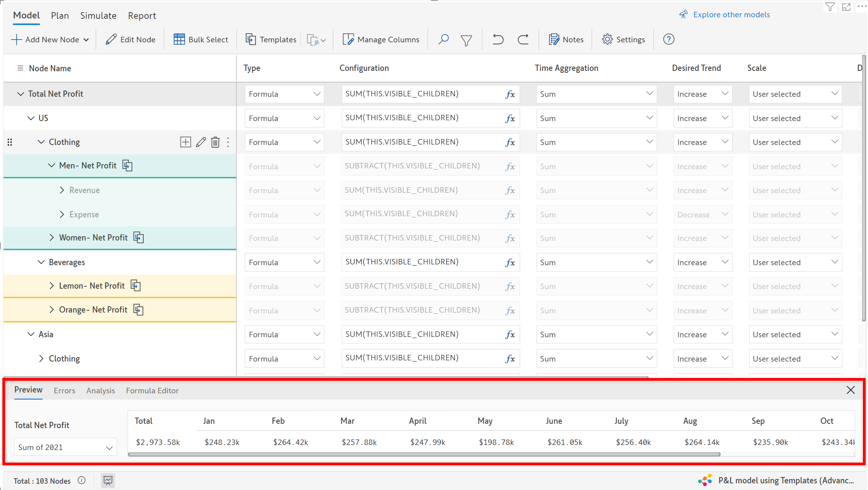Click template icon next to Men- Net Profit
868x490 pixels.
point(128,166)
